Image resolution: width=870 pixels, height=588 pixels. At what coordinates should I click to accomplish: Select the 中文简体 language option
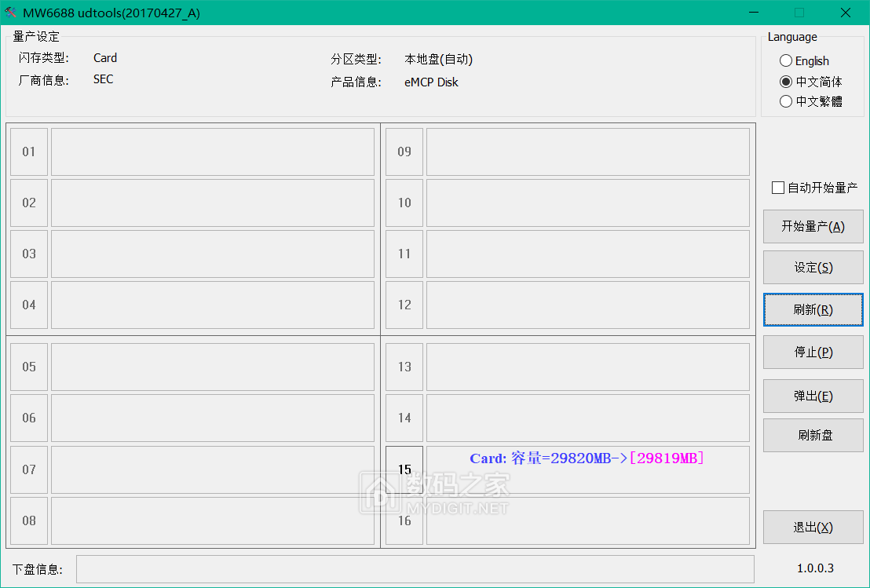click(786, 82)
